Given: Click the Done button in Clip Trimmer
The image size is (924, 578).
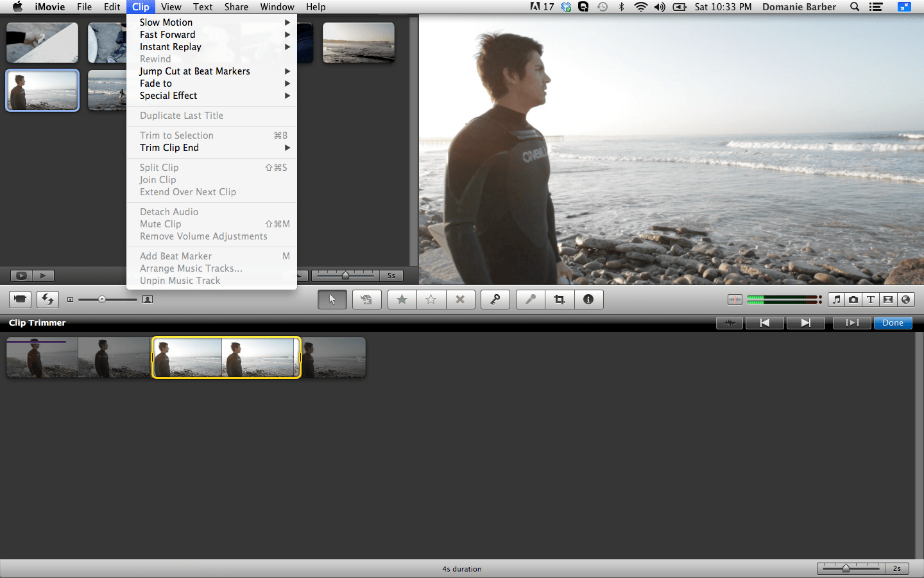Looking at the screenshot, I should coord(893,322).
